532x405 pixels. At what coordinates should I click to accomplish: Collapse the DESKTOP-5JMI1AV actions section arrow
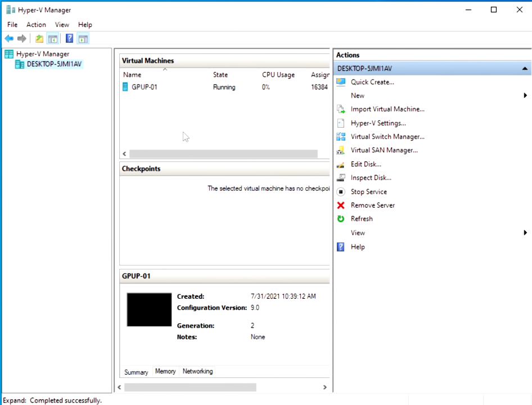tap(525, 69)
